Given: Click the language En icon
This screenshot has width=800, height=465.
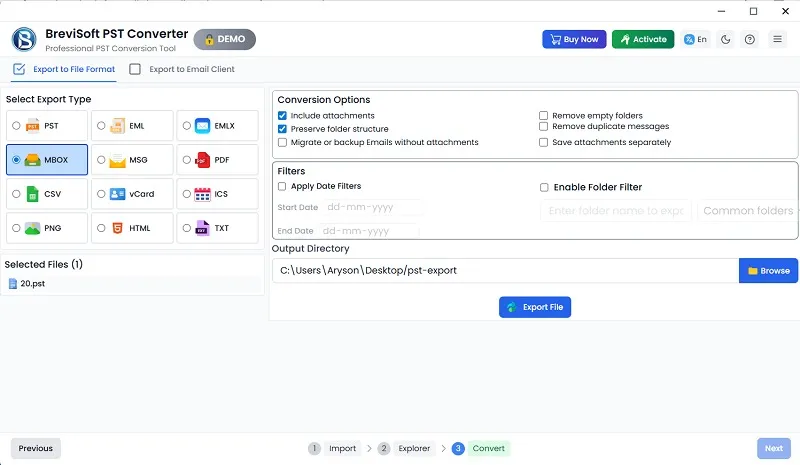Looking at the screenshot, I should click(696, 40).
